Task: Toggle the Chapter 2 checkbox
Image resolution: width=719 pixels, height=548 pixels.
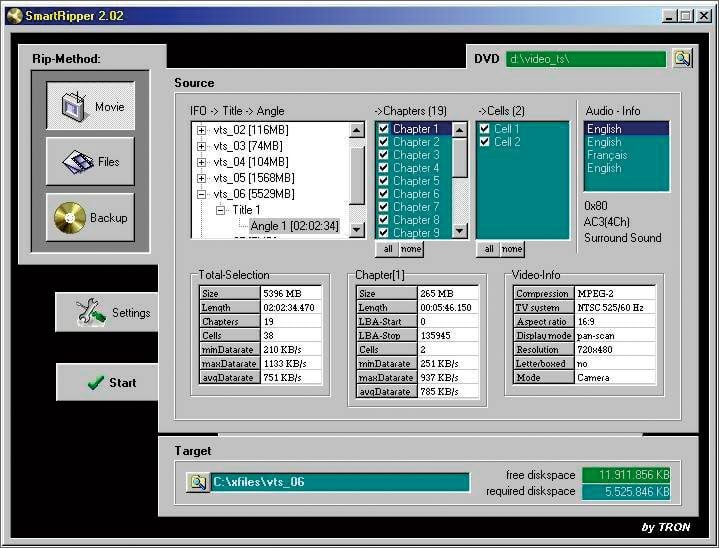Action: [383, 142]
